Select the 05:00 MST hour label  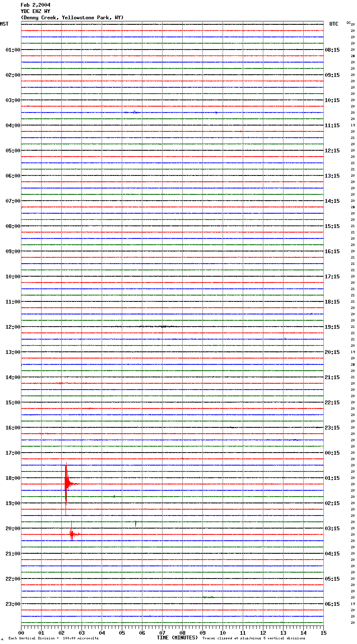(13, 151)
